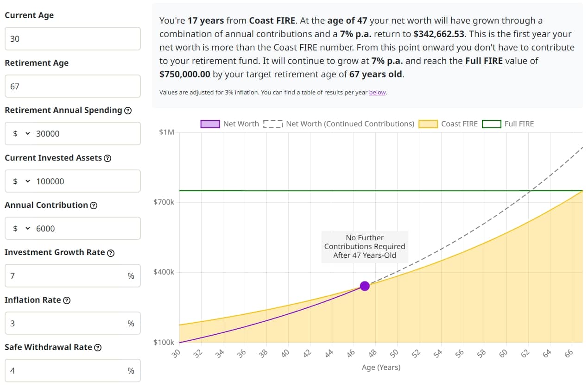Click the Coast FIRE milestone dot on the chart
This screenshot has height=387, width=588.
(x=365, y=286)
